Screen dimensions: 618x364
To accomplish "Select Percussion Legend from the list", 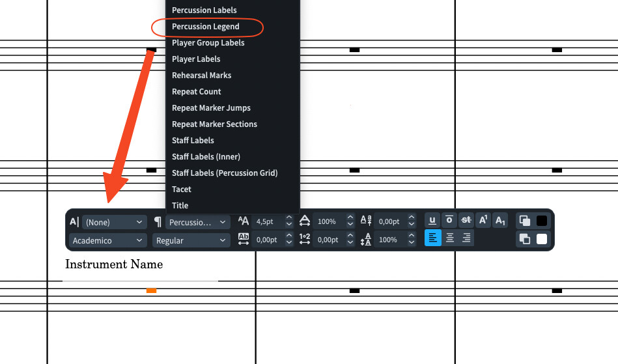I will (x=205, y=27).
